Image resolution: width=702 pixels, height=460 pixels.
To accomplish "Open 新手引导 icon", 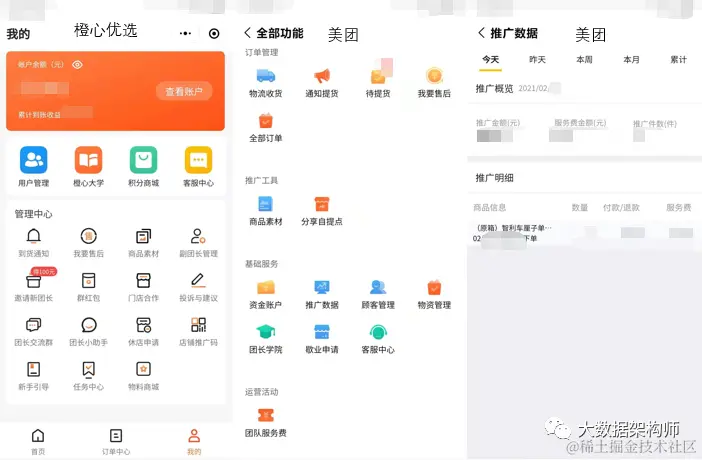I will point(34,369).
